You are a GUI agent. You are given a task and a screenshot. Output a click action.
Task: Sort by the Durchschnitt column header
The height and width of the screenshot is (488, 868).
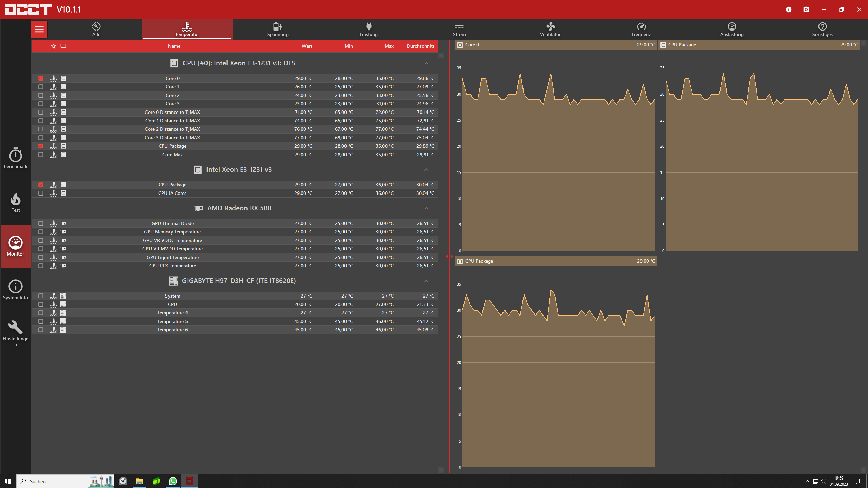(420, 46)
